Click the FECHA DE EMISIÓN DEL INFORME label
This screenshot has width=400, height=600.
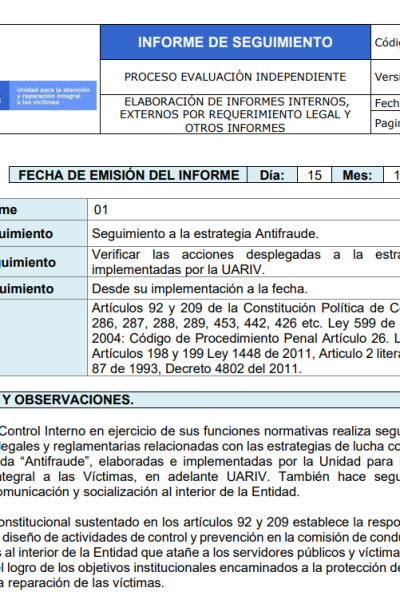(129, 175)
